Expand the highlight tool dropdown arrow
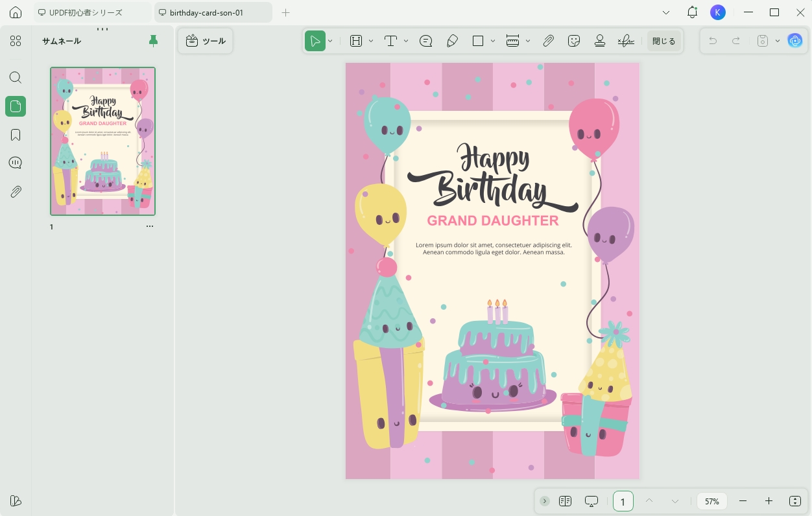This screenshot has width=812, height=516. point(371,41)
